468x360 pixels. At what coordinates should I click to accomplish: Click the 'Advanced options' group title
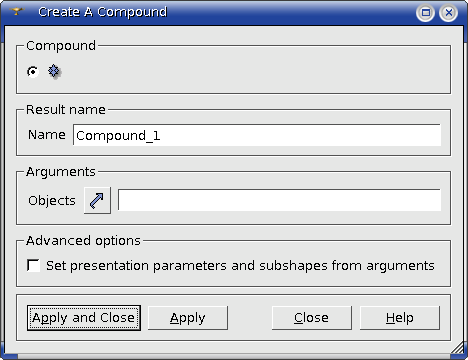tap(83, 240)
